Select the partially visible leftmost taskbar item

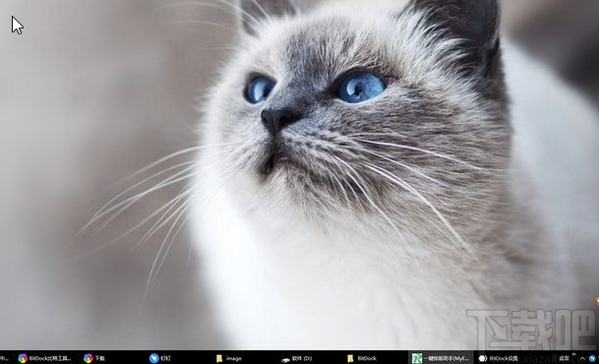point(4,358)
